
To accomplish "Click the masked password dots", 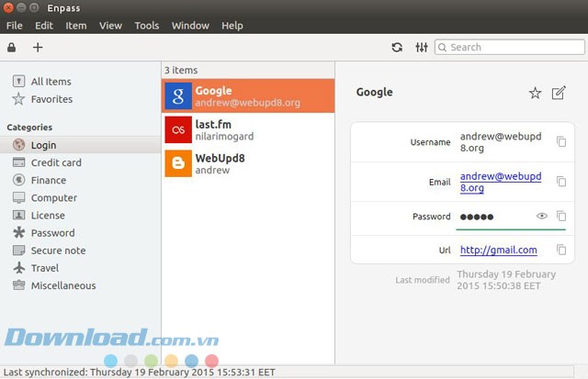I will 477,217.
